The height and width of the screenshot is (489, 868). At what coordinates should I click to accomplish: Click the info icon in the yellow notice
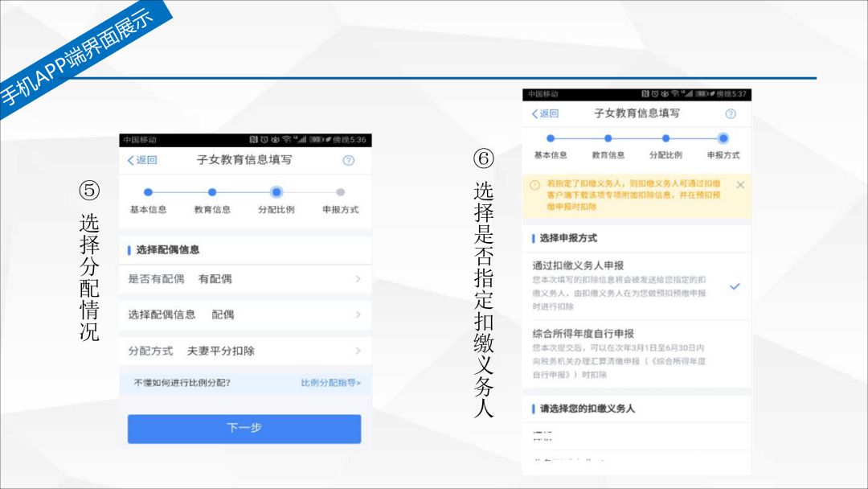(534, 185)
